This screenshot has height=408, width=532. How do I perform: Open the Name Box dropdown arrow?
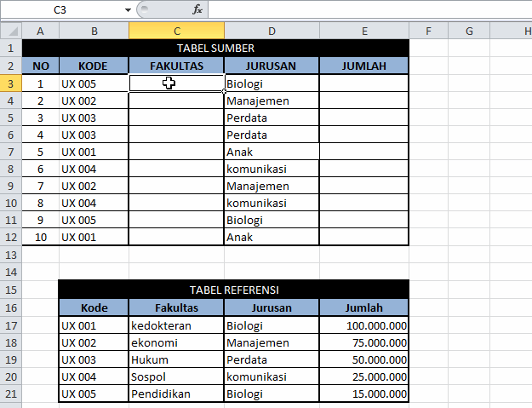click(128, 9)
